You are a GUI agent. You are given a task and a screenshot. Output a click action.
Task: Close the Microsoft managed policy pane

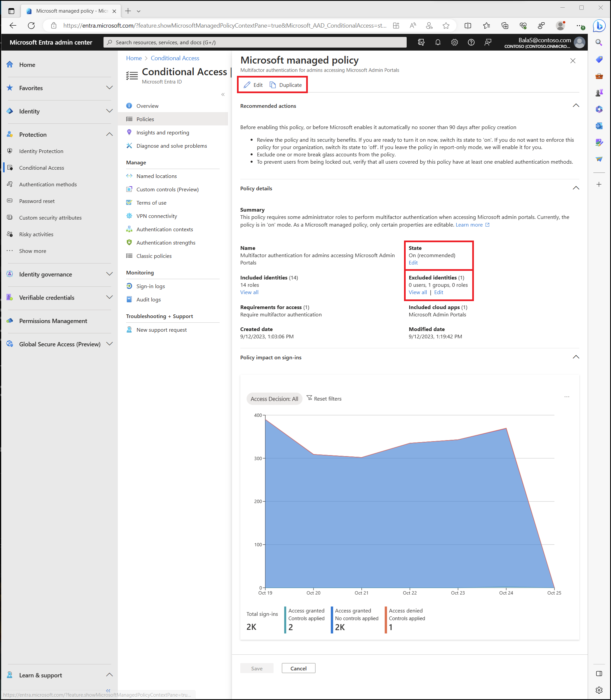point(573,61)
